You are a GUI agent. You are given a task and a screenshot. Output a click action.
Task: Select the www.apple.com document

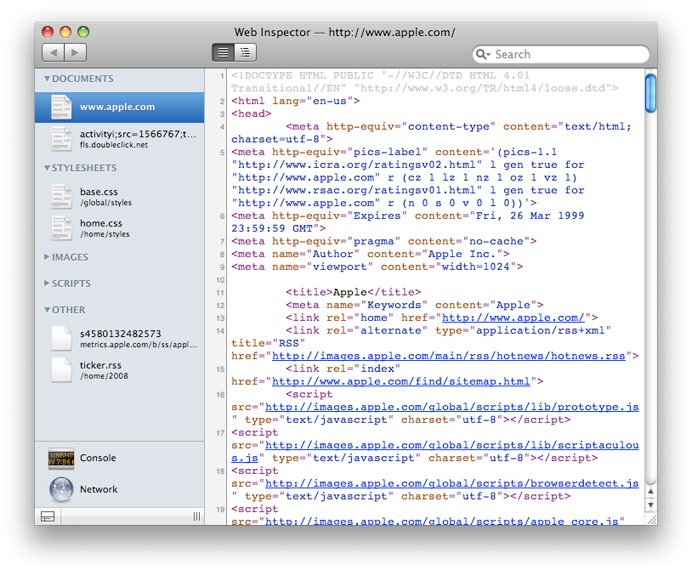[x=120, y=107]
